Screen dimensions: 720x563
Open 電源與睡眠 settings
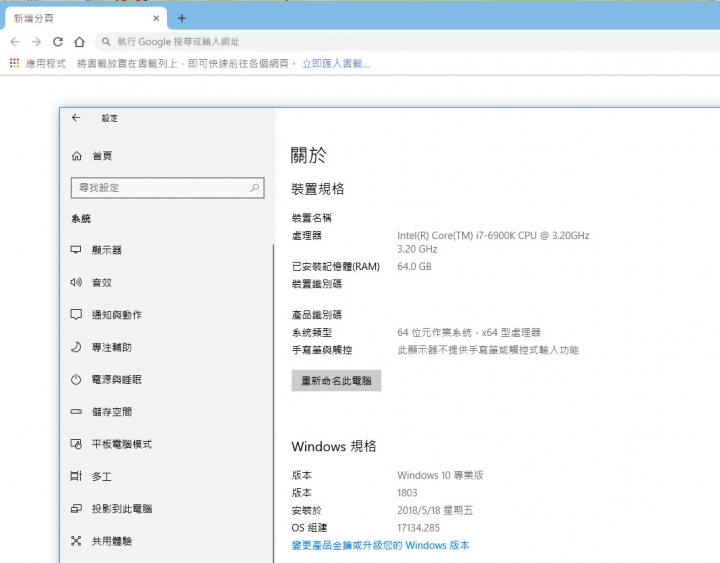tap(106, 380)
